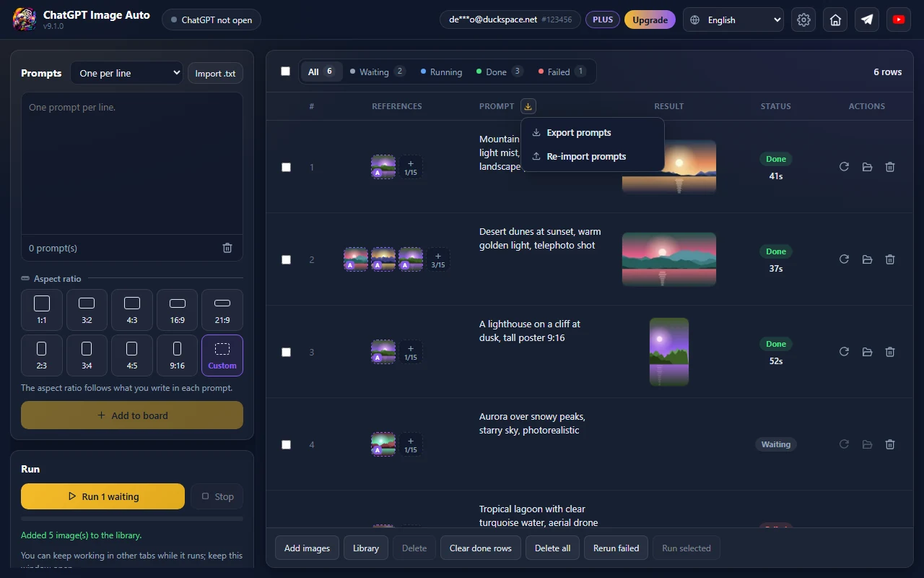Image resolution: width=924 pixels, height=578 pixels.
Task: Open the English language dropdown
Action: (733, 20)
